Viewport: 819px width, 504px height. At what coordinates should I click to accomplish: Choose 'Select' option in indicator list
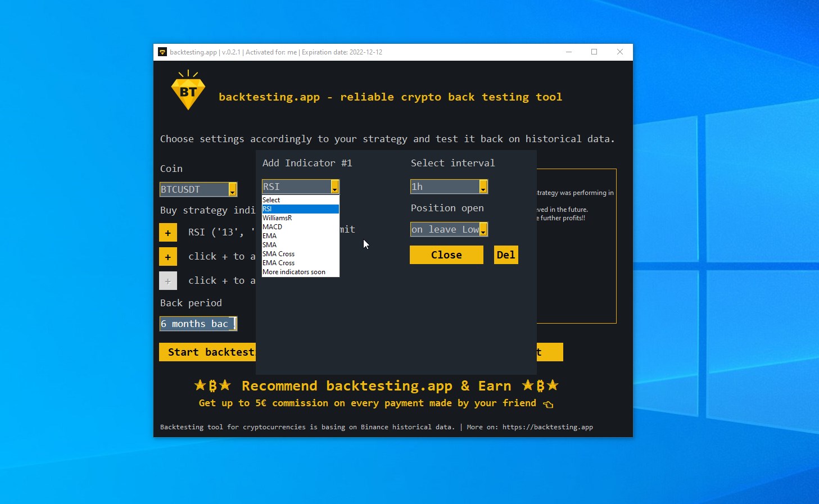(x=301, y=200)
